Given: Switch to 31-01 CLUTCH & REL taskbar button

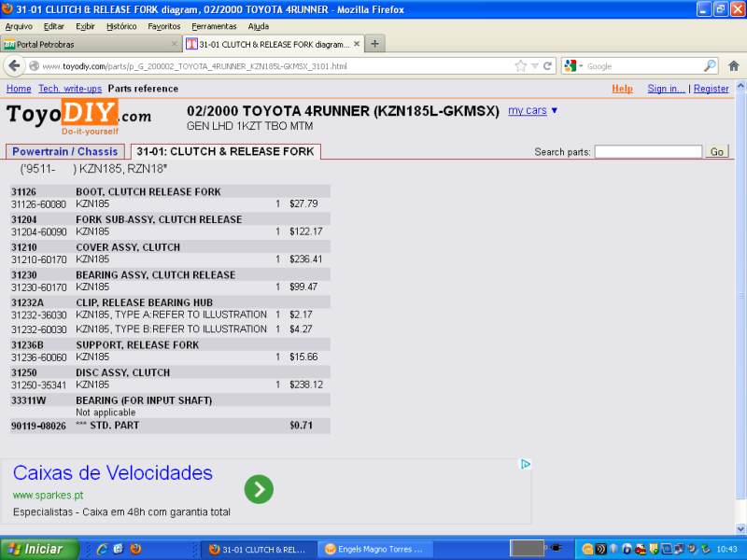Looking at the screenshot, I should tap(259, 549).
